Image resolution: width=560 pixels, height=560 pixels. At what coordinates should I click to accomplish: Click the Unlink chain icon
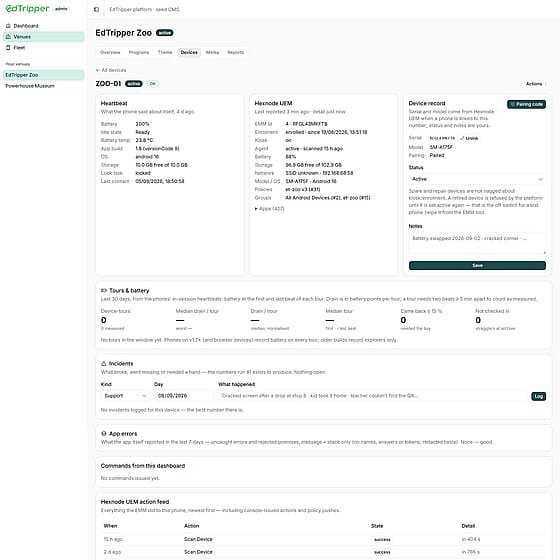coord(462,138)
